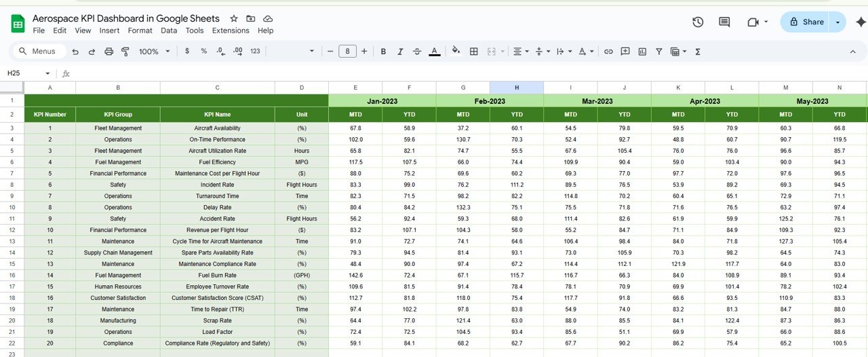Open Share options dropdown arrow

pyautogui.click(x=838, y=22)
